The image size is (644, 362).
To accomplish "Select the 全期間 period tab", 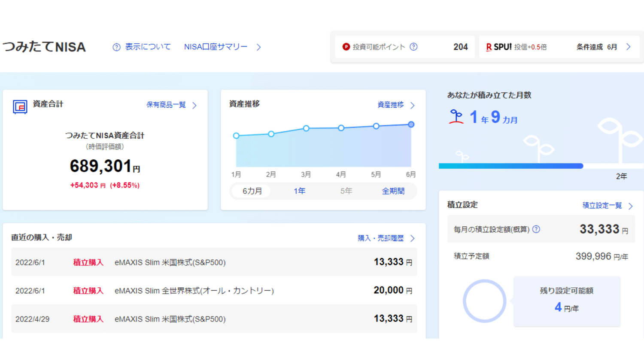I will 393,191.
